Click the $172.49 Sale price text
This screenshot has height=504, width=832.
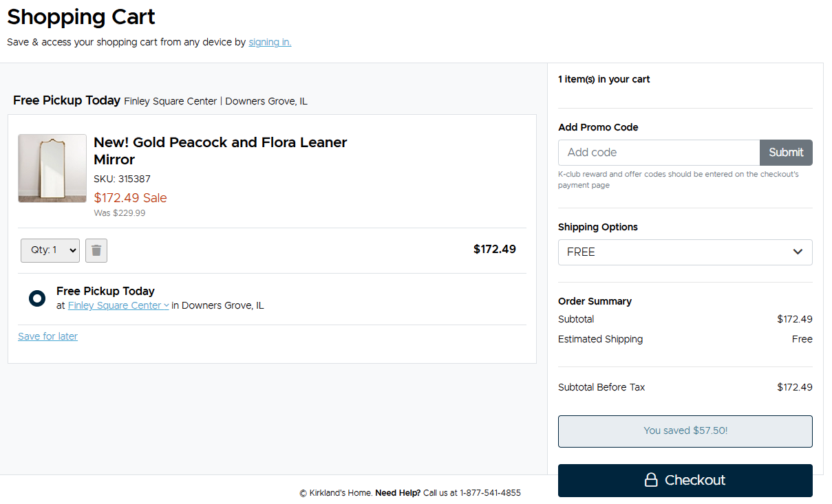point(130,198)
